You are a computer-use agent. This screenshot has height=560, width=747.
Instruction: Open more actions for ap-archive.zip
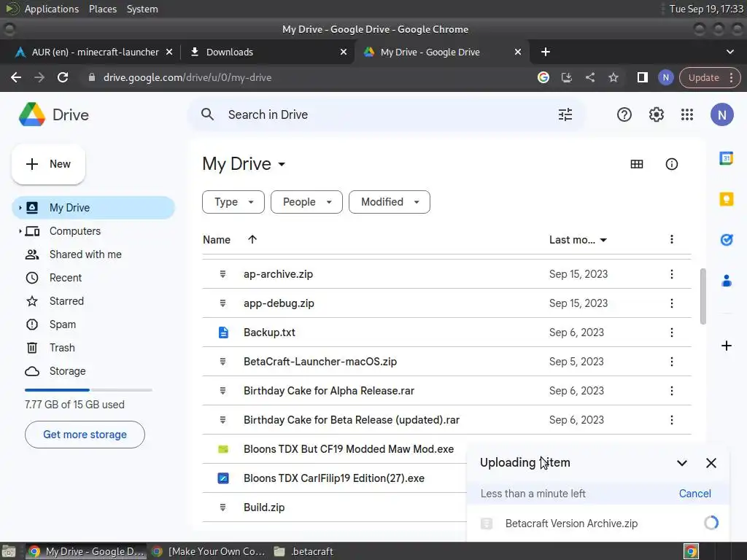tap(671, 274)
